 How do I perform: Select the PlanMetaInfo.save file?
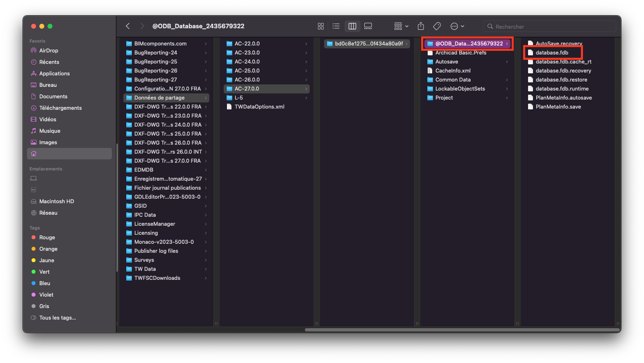[x=568, y=107]
